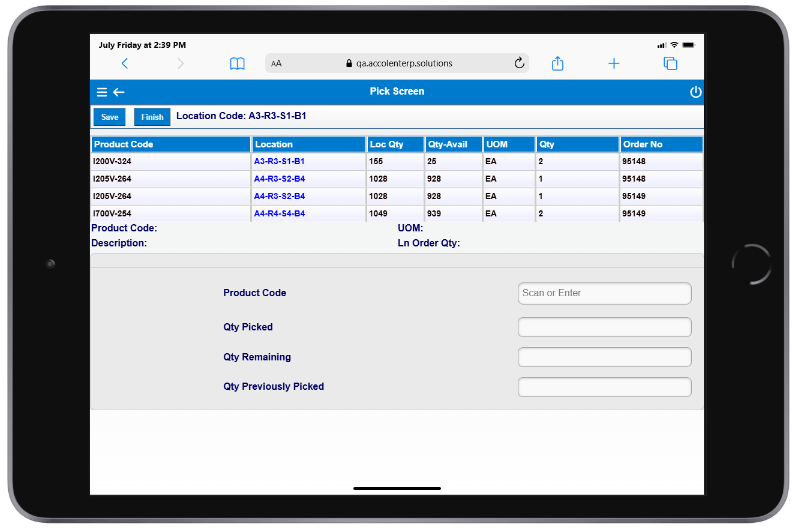Open the Safari share sheet icon
Viewport: 798px width, 528px height.
pos(557,63)
